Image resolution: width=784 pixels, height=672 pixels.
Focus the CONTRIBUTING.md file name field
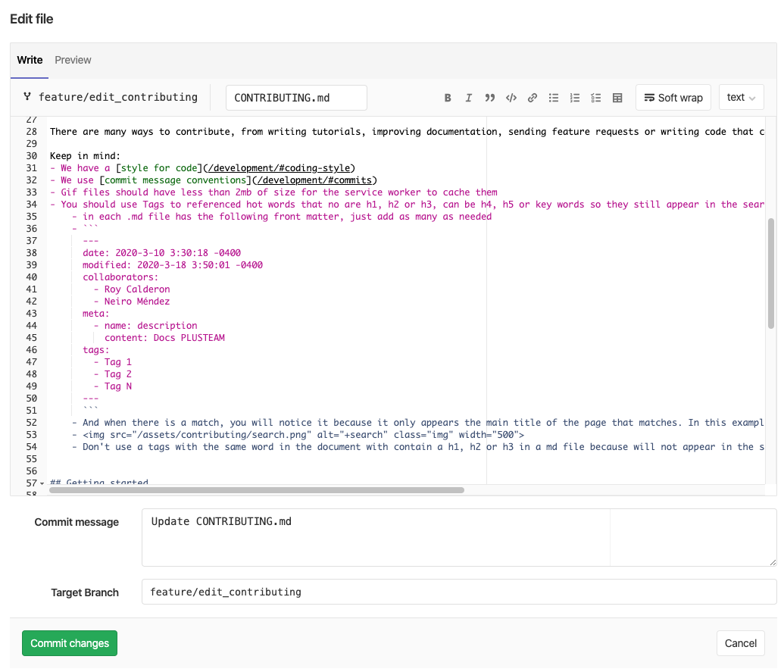click(x=296, y=98)
